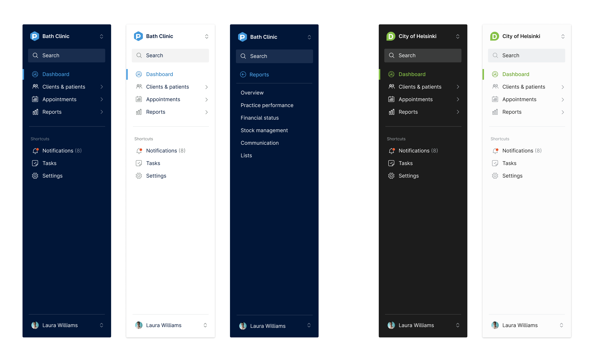The height and width of the screenshot is (364, 601).
Task: Select the Reports tab in navigation
Action: [x=51, y=112]
